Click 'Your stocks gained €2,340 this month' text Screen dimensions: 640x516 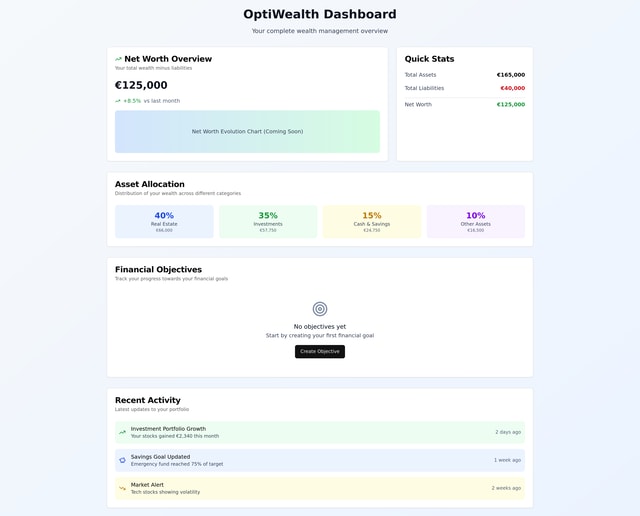[x=175, y=436]
